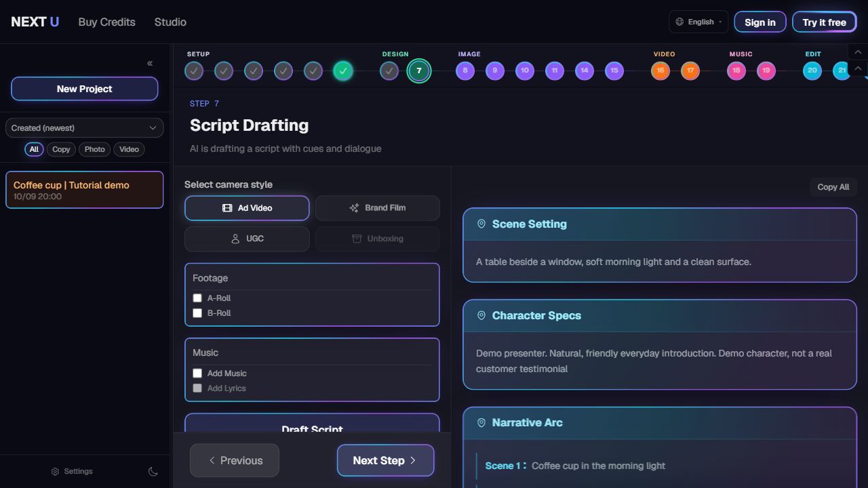Click the Add Lyrics checkbox
The image size is (868, 488).
tap(197, 388)
